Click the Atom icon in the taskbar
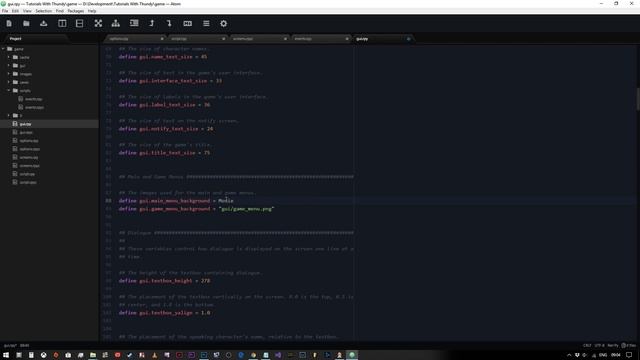The width and height of the screenshot is (640, 360). click(352, 355)
